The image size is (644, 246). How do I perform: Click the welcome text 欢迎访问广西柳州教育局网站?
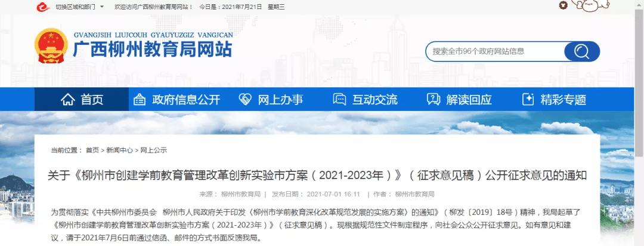click(153, 7)
